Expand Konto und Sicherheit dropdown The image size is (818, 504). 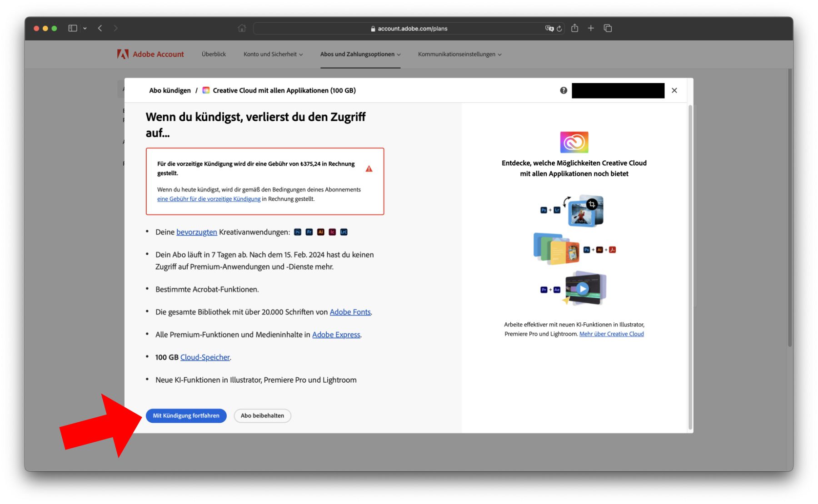coord(273,54)
